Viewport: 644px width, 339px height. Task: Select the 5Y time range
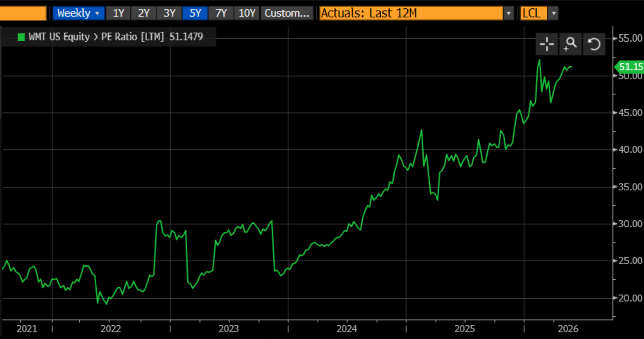pos(195,13)
